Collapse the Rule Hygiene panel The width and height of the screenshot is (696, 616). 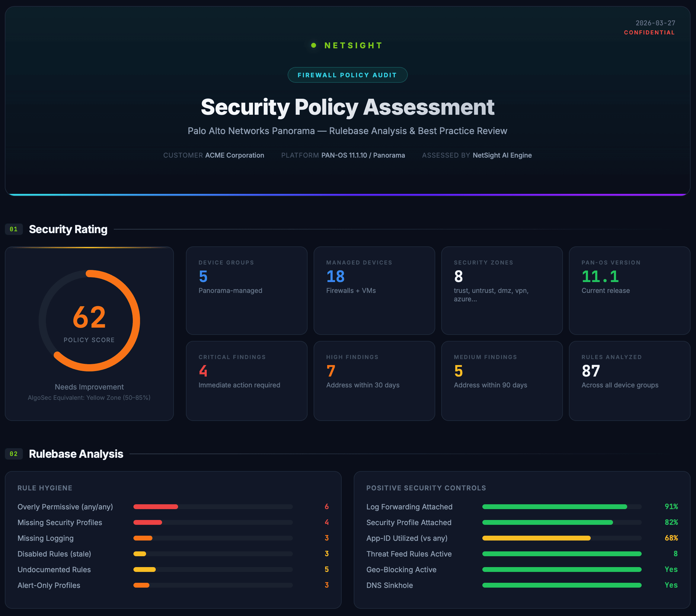pos(45,488)
